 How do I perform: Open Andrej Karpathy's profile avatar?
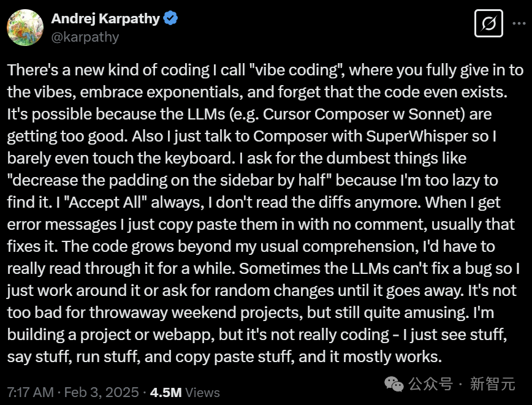(25, 28)
